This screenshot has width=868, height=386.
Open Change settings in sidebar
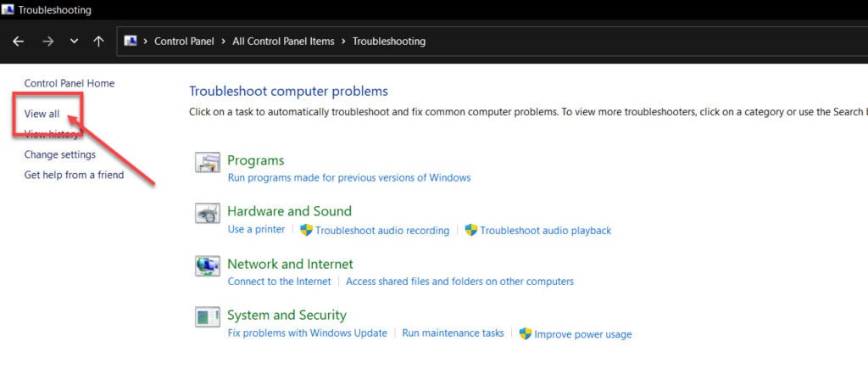pyautogui.click(x=60, y=154)
